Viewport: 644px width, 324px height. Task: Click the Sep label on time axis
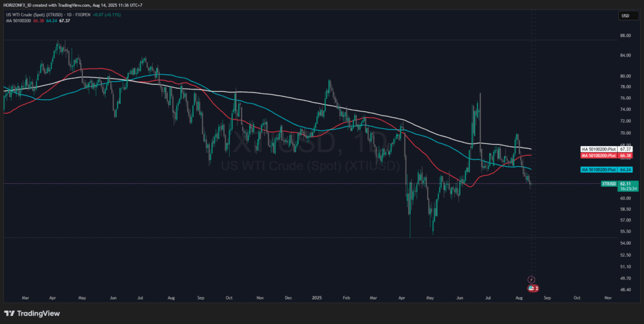546,296
